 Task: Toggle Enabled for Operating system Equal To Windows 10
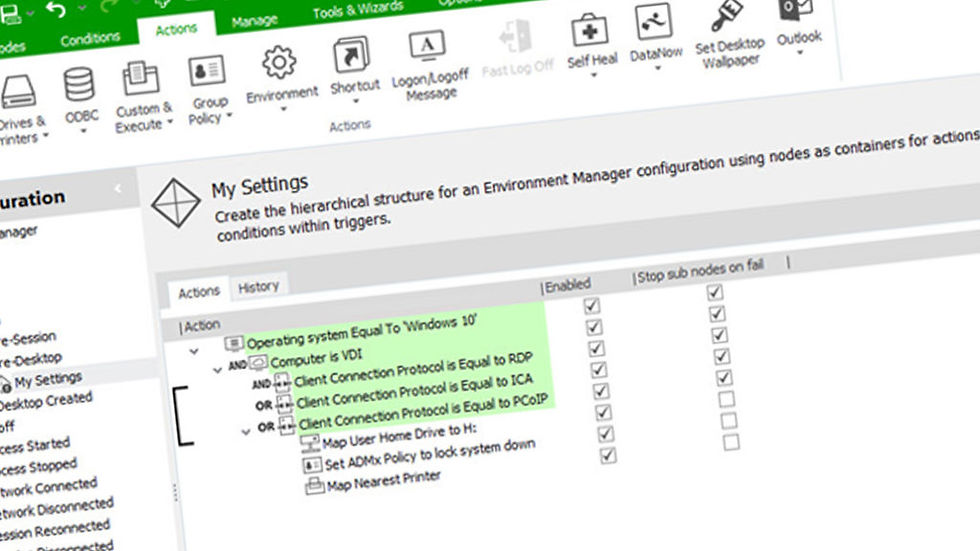click(x=592, y=305)
